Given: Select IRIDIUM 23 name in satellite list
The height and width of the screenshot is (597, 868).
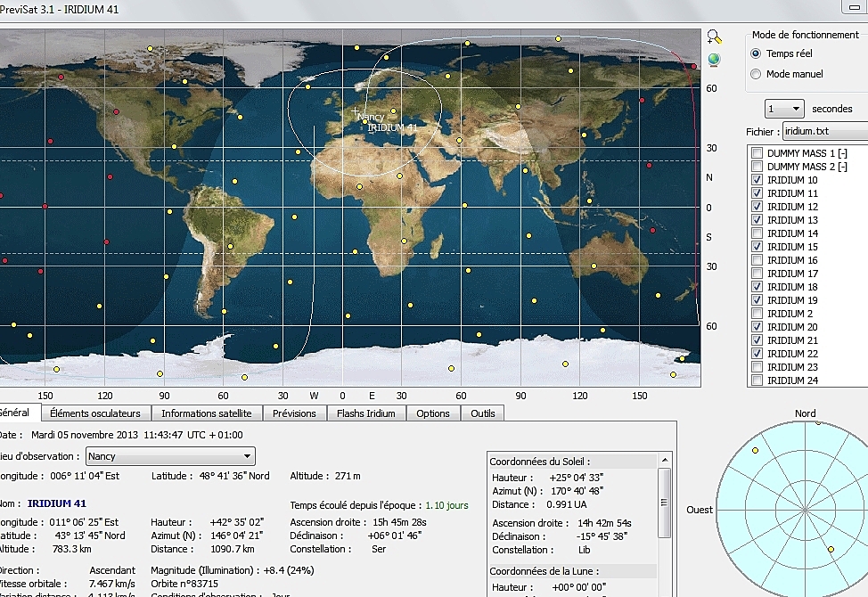Looking at the screenshot, I should (792, 367).
